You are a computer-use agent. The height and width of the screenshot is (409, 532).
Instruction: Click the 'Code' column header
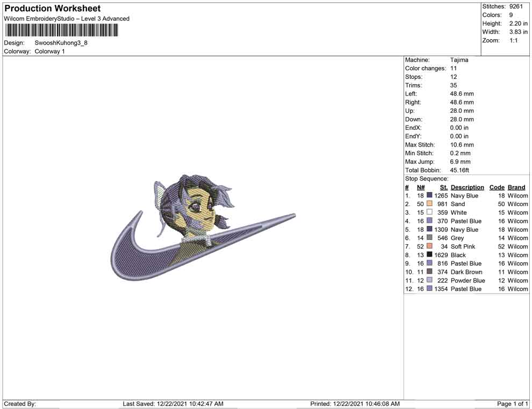point(497,187)
